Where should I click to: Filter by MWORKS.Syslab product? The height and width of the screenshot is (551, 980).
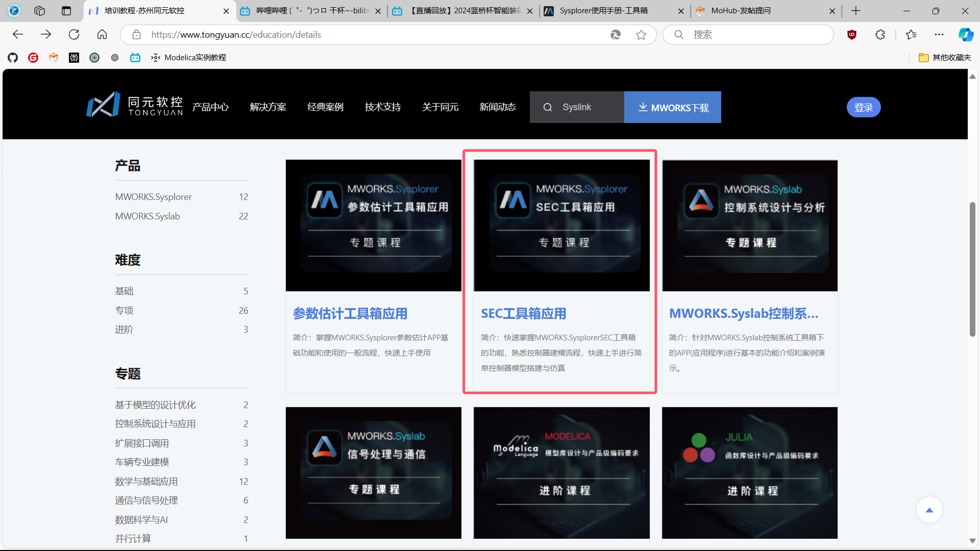tap(181, 216)
